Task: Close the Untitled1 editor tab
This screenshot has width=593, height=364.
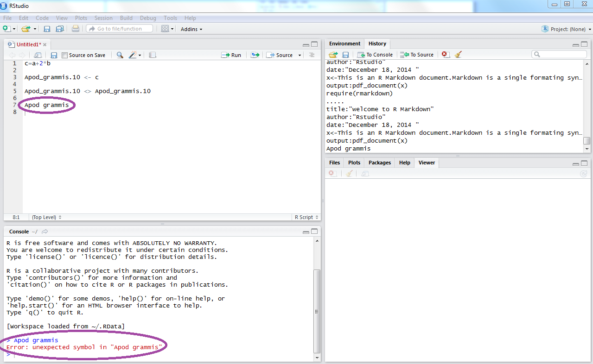Action: coord(45,45)
